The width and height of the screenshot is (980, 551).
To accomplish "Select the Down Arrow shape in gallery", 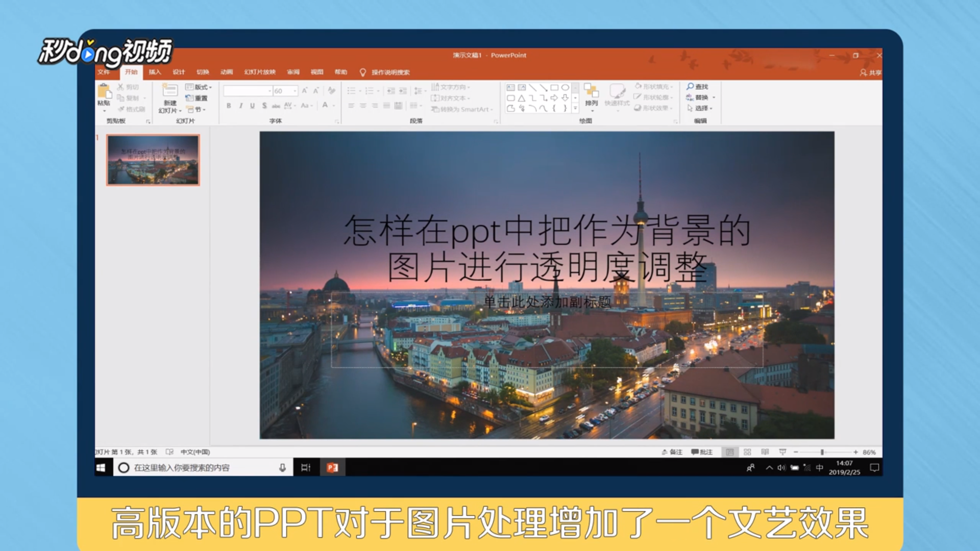I will (565, 98).
